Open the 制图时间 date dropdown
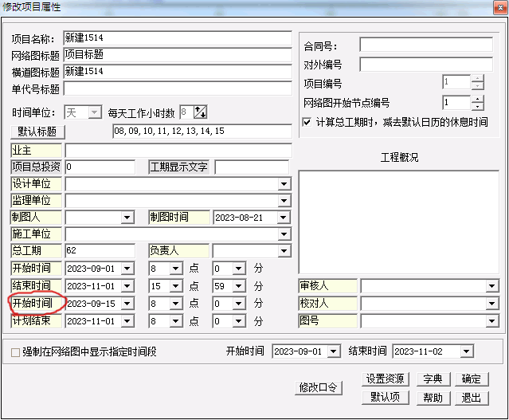509x420 pixels. pyautogui.click(x=283, y=218)
